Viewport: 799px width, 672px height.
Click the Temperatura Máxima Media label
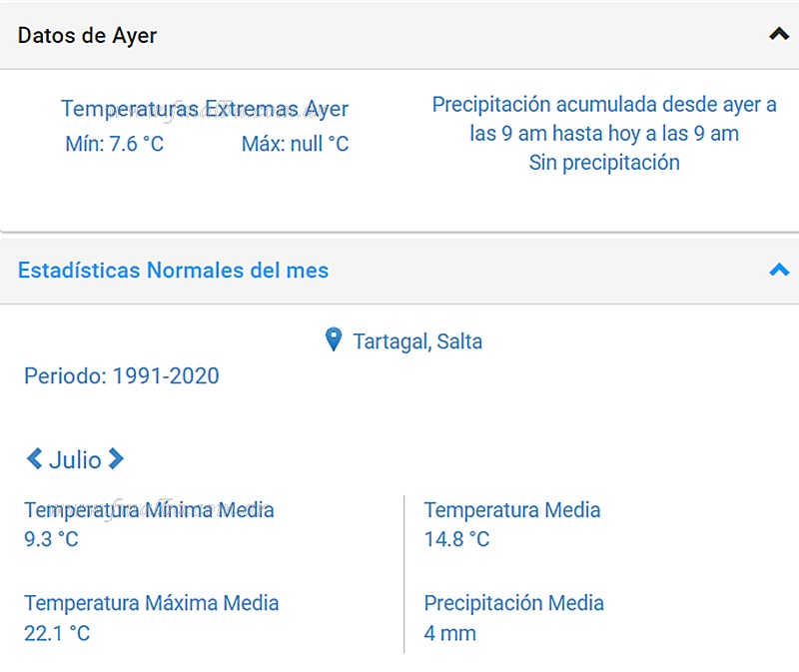tap(151, 603)
